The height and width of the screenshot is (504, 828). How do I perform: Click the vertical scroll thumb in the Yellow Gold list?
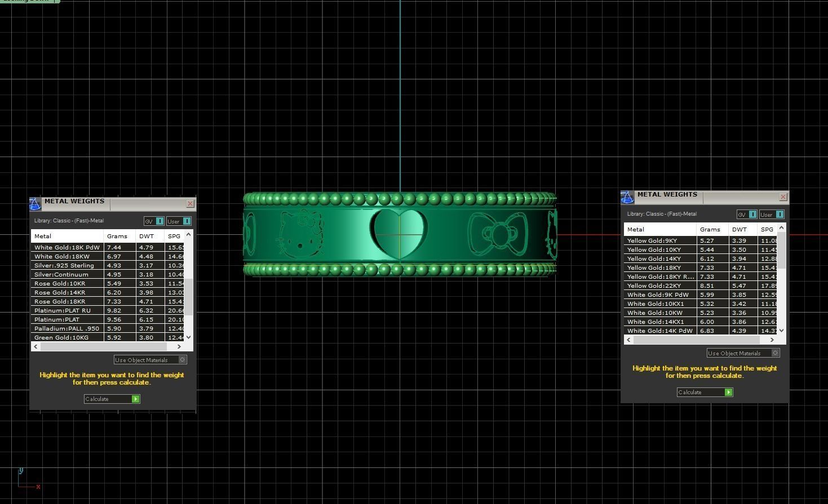pyautogui.click(x=782, y=249)
